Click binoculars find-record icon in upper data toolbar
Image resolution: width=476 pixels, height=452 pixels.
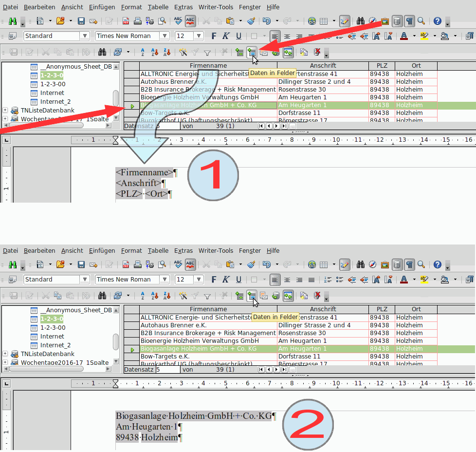point(102,52)
